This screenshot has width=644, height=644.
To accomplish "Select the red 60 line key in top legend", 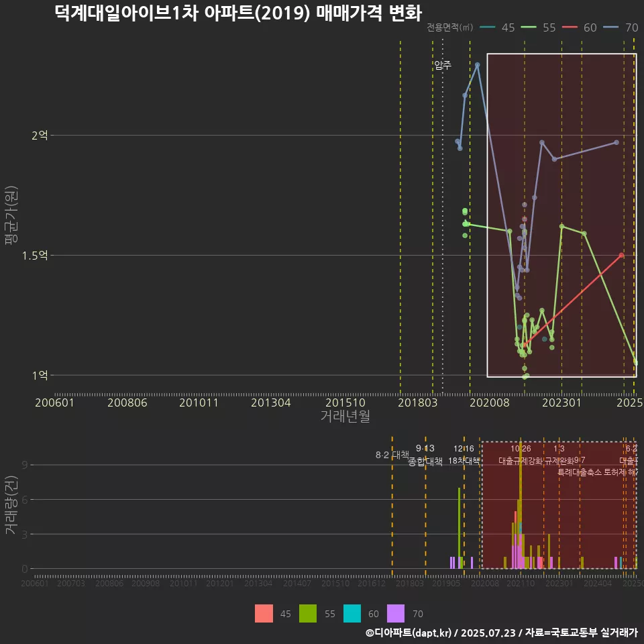I will pos(570,28).
